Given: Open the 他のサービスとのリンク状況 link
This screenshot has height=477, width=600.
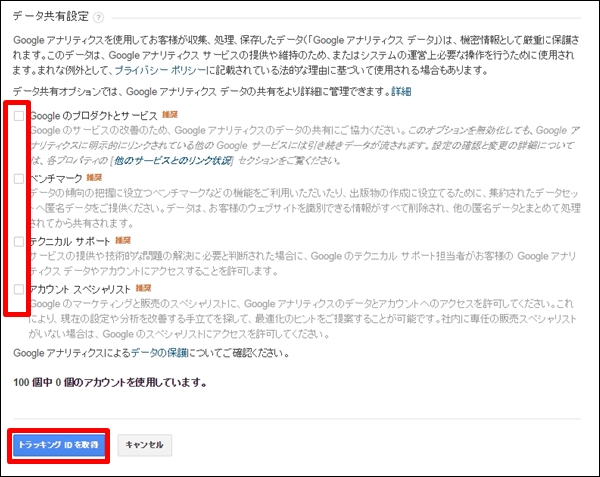Looking at the screenshot, I should 173,161.
